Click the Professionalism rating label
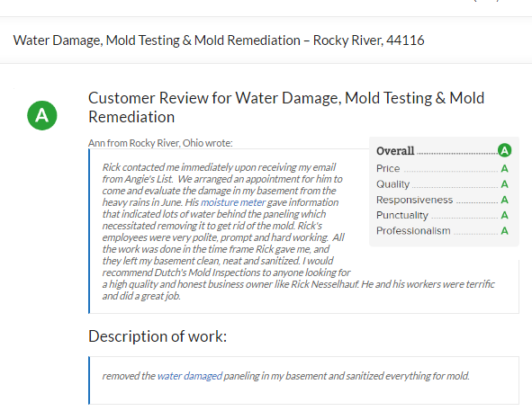 [x=413, y=231]
